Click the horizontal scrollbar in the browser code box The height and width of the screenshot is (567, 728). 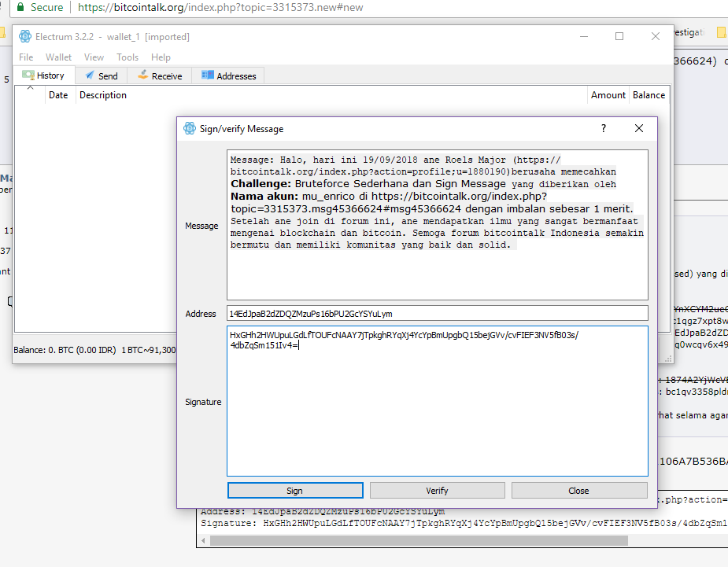pyautogui.click(x=419, y=540)
